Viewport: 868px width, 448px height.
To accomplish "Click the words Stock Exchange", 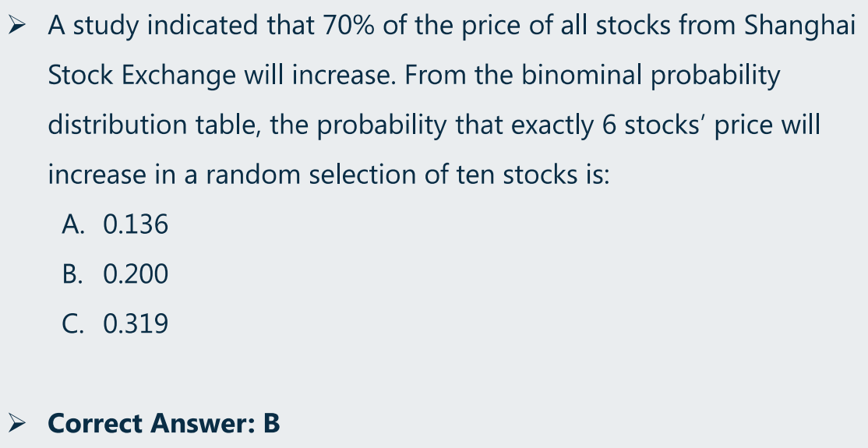I will point(142,76).
